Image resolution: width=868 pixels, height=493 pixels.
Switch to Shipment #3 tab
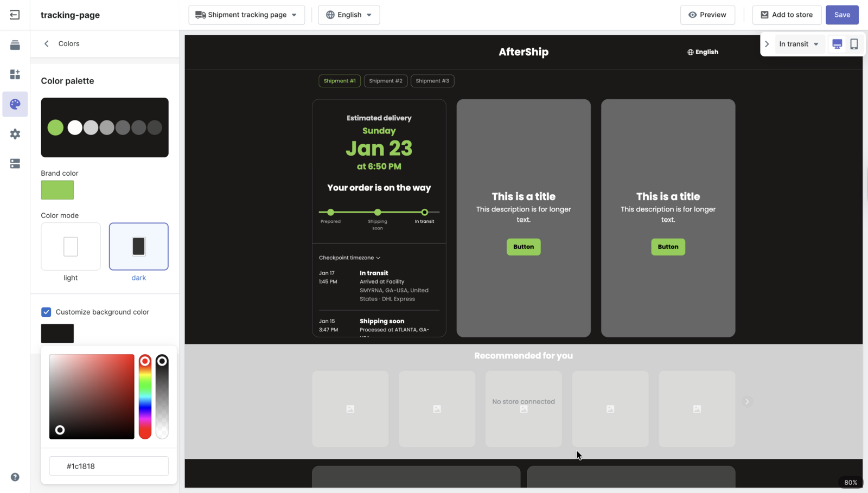432,81
